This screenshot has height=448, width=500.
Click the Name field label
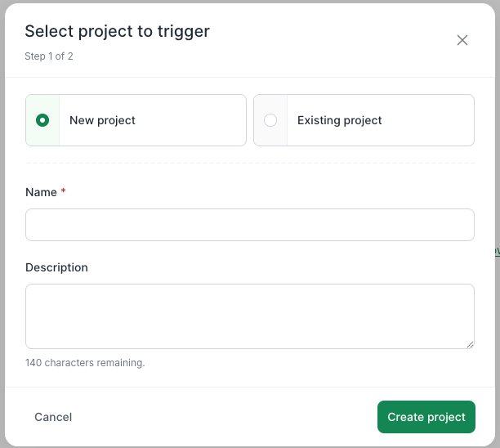(x=41, y=192)
